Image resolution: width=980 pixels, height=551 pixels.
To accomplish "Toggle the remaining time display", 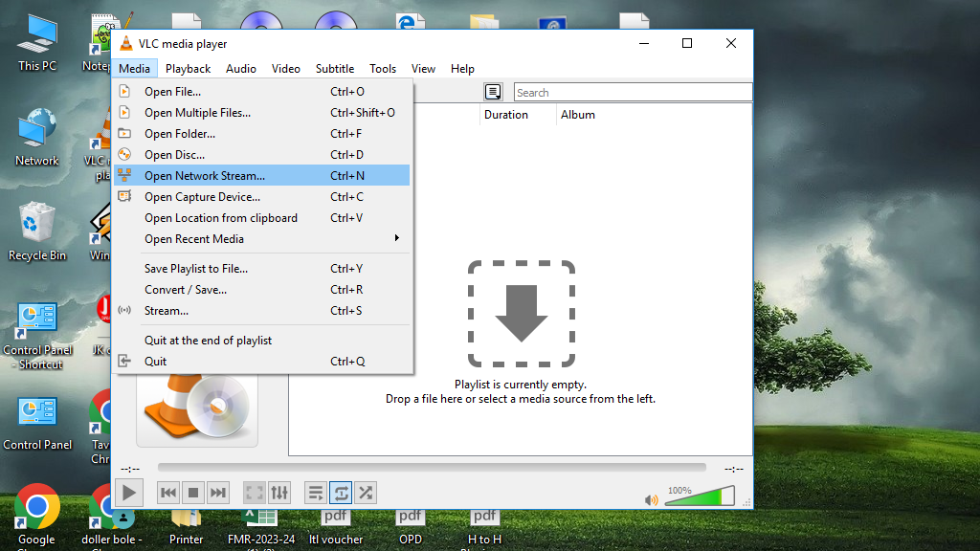I will pyautogui.click(x=733, y=469).
